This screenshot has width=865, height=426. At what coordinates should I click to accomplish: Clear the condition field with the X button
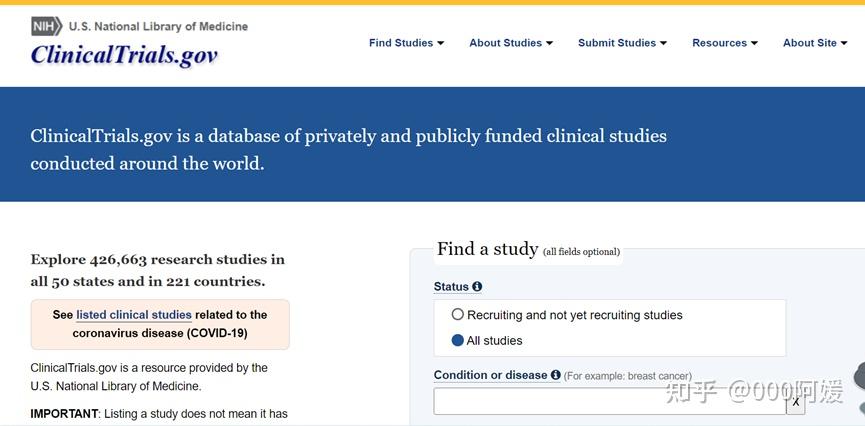(796, 401)
